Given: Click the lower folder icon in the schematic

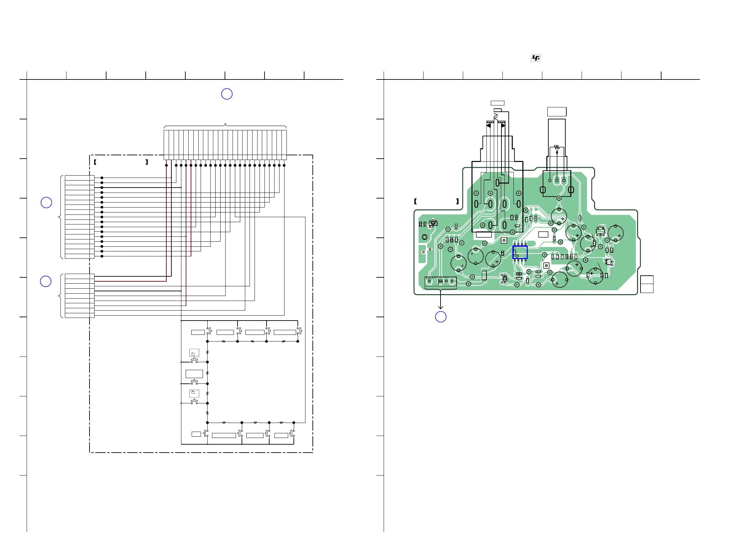Looking at the screenshot, I should click(194, 393).
